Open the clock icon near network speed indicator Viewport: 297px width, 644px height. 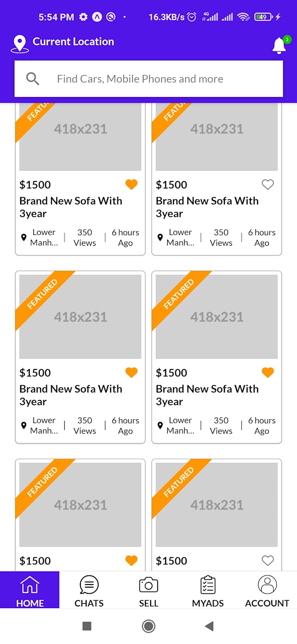191,17
